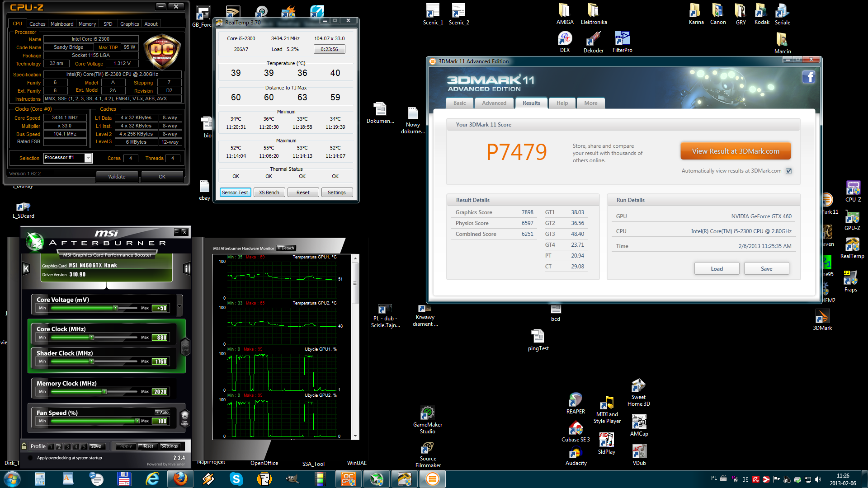Enable Auto fan speed in Afterburner

pos(162,412)
